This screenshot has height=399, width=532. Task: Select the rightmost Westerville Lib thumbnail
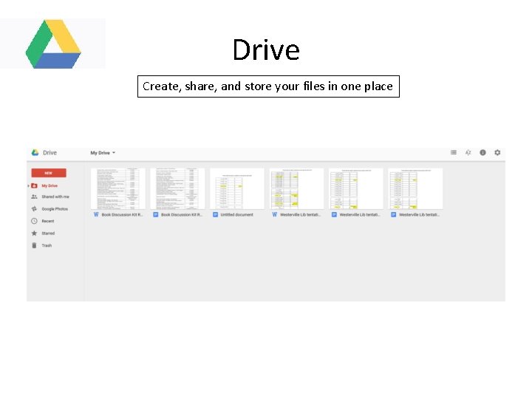point(415,188)
